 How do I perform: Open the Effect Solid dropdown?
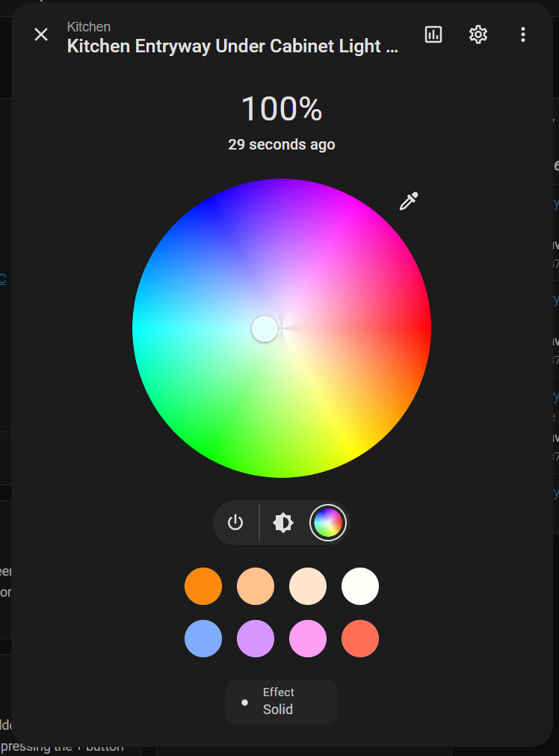(x=282, y=702)
